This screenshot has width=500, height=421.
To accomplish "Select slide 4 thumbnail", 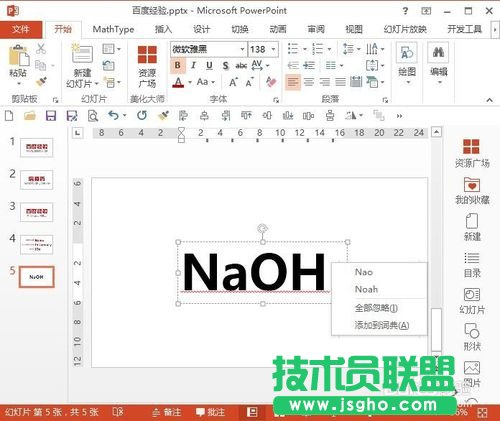I will [36, 245].
